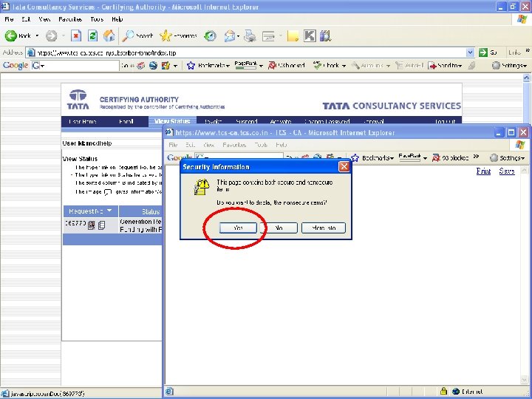Click the Back arrow icon in main toolbar
The image size is (532, 399).
[x=11, y=35]
